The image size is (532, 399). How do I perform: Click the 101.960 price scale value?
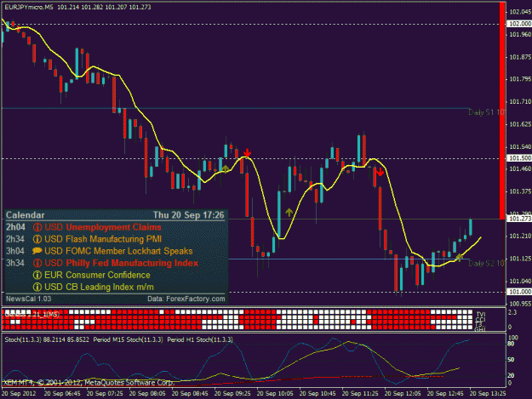pos(520,35)
